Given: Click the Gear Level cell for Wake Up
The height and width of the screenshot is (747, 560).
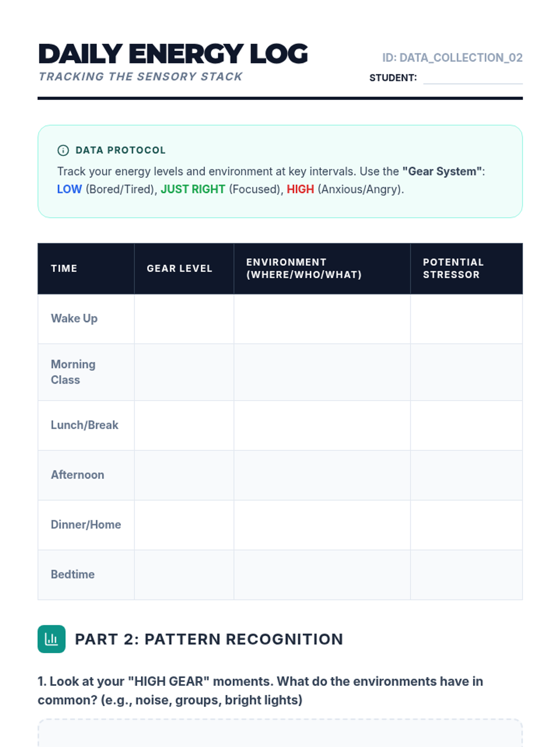Looking at the screenshot, I should coord(184,319).
